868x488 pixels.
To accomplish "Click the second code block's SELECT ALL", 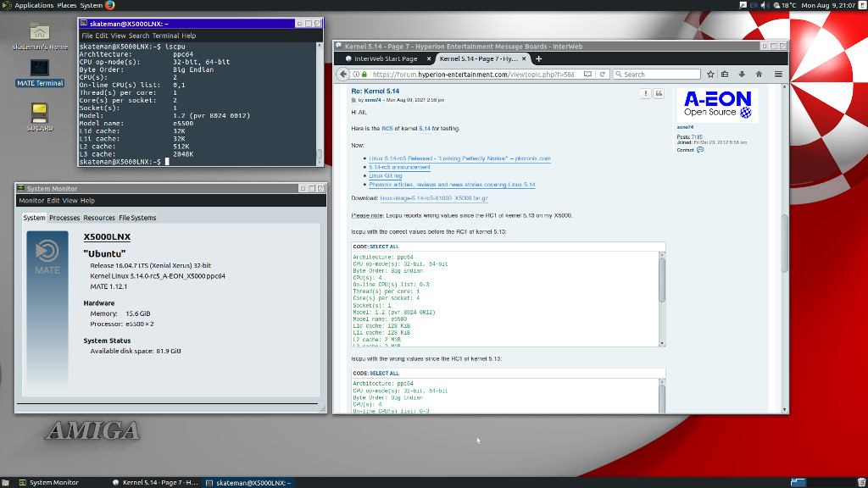I will [384, 374].
